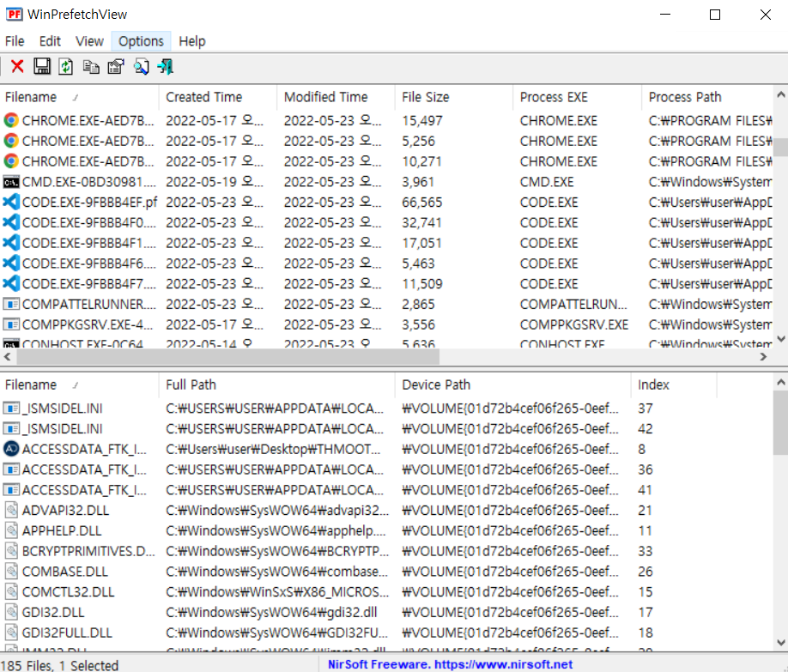Click the AccessData icon of index 8 row

(x=11, y=448)
